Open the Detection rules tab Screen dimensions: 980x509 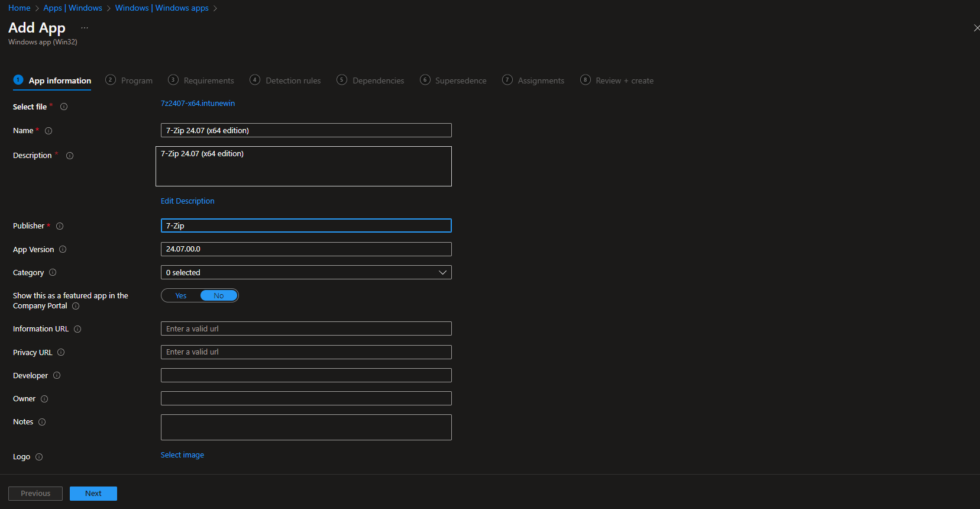pos(285,80)
